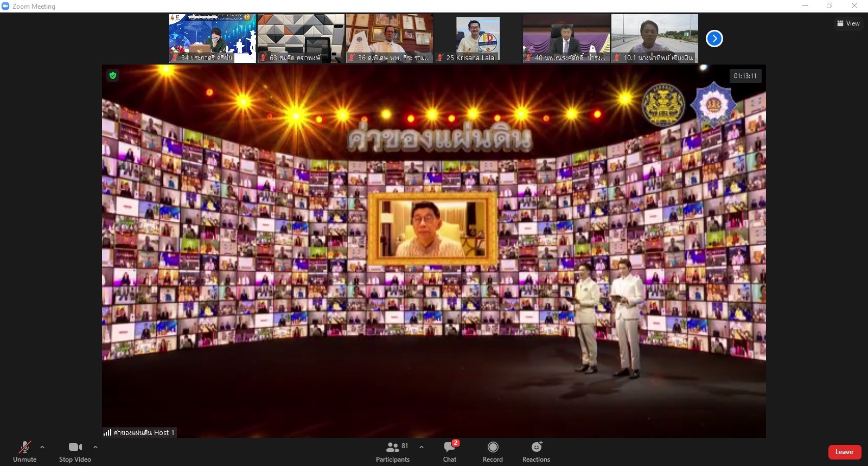Expand the Participants options chevron

[x=422, y=447]
